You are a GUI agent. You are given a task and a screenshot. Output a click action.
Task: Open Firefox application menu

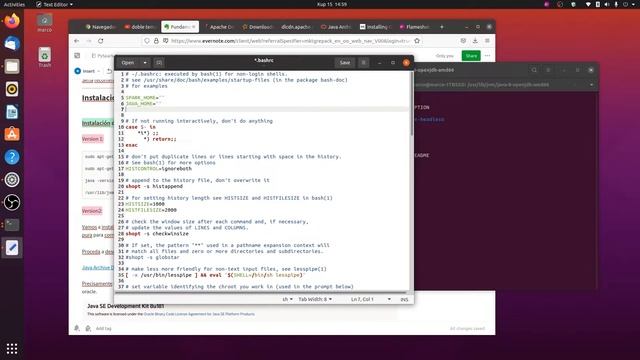[x=487, y=41]
